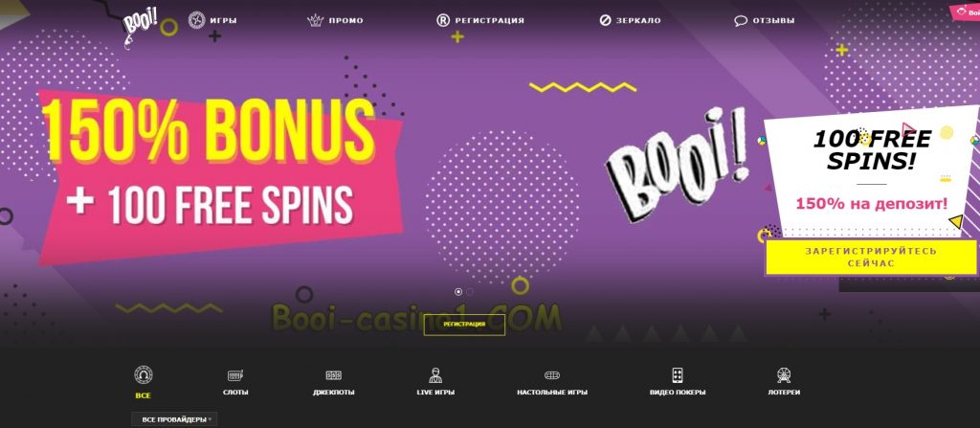Switch to first banner slide dot

458,292
